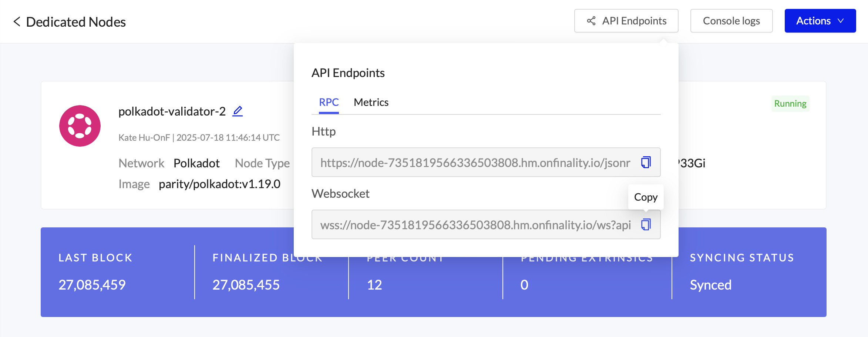Click the copy icon for the Http endpoint

click(x=646, y=163)
